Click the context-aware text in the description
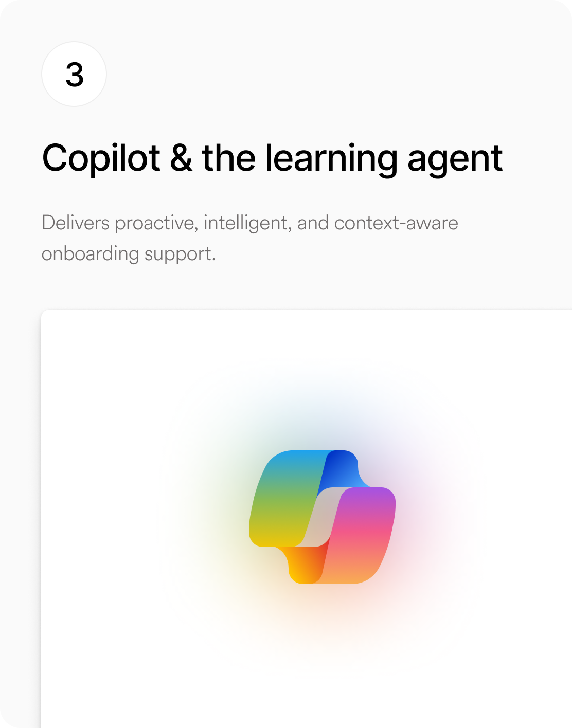572x728 pixels. coord(396,223)
